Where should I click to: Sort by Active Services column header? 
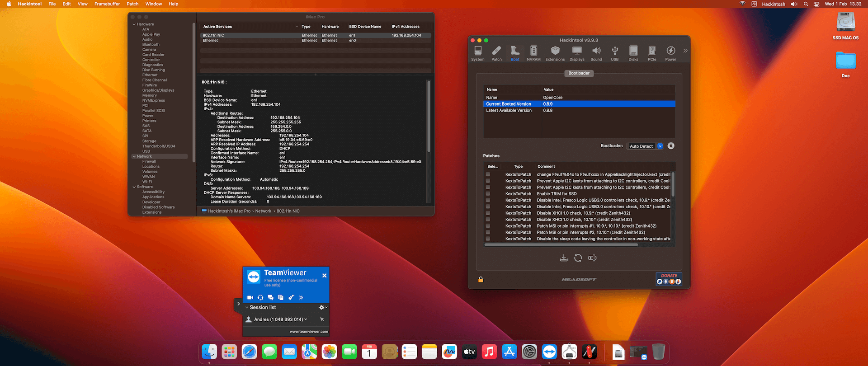pos(250,27)
